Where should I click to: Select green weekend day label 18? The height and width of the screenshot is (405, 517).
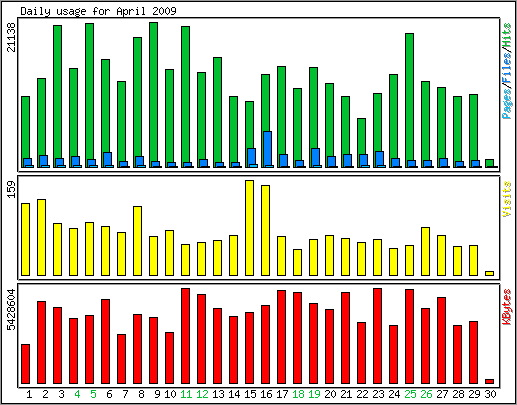[x=298, y=394]
